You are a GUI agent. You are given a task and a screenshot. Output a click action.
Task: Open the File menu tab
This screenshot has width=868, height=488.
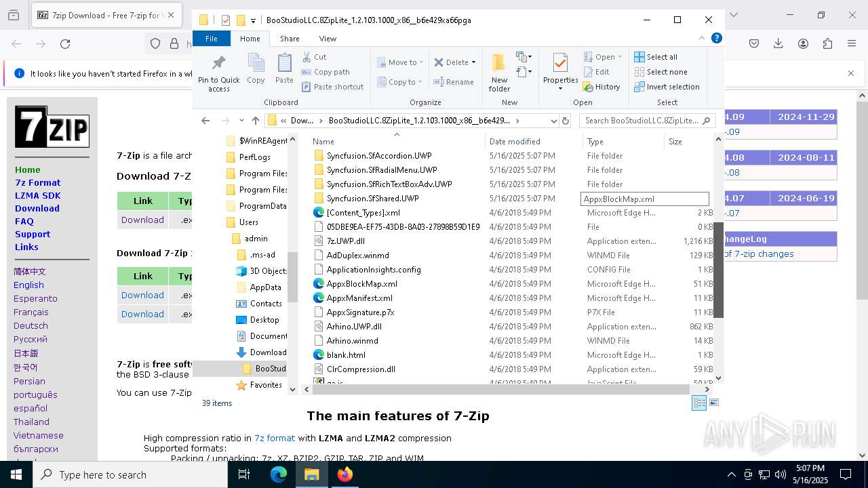[212, 39]
